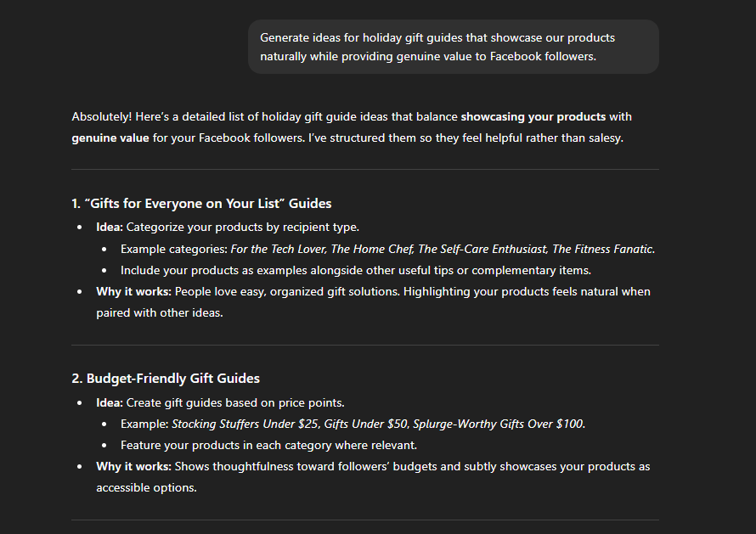Click the "Feature your products in each category" bullet
The width and height of the screenshot is (756, 534).
point(268,445)
